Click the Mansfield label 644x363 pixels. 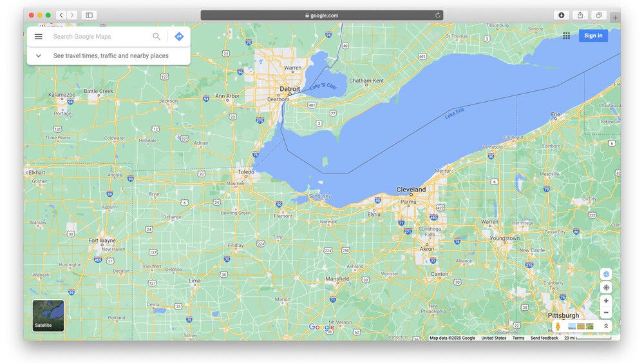tap(337, 279)
